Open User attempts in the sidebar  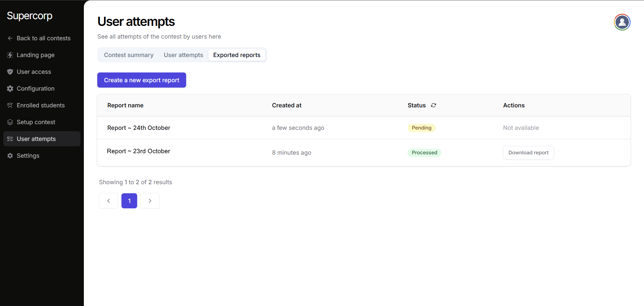coord(36,139)
